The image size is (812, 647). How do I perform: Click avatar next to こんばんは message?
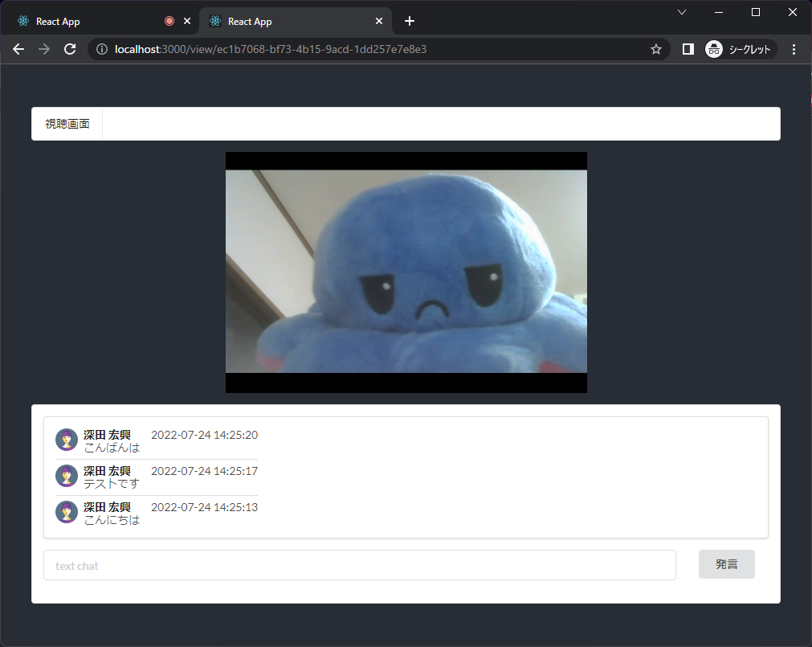pyautogui.click(x=67, y=440)
